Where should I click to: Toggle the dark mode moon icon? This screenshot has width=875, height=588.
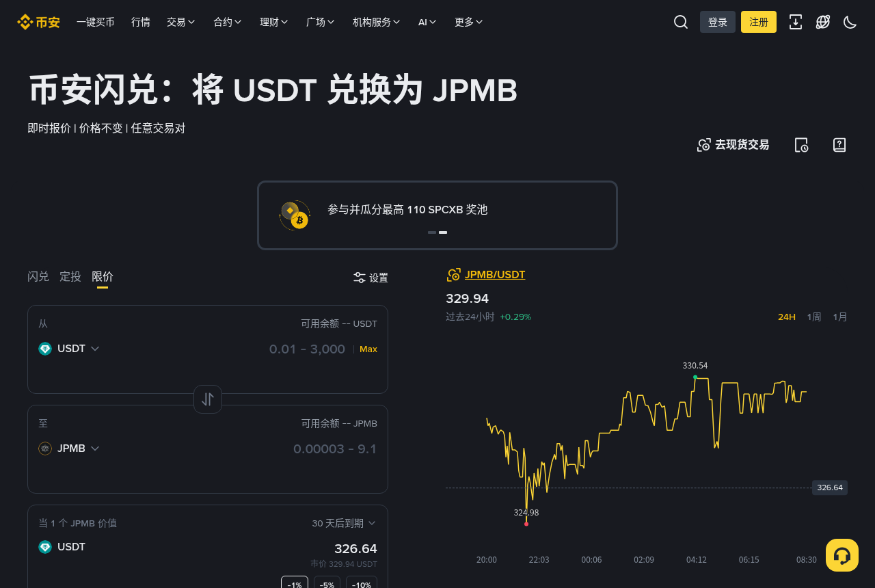(x=850, y=22)
